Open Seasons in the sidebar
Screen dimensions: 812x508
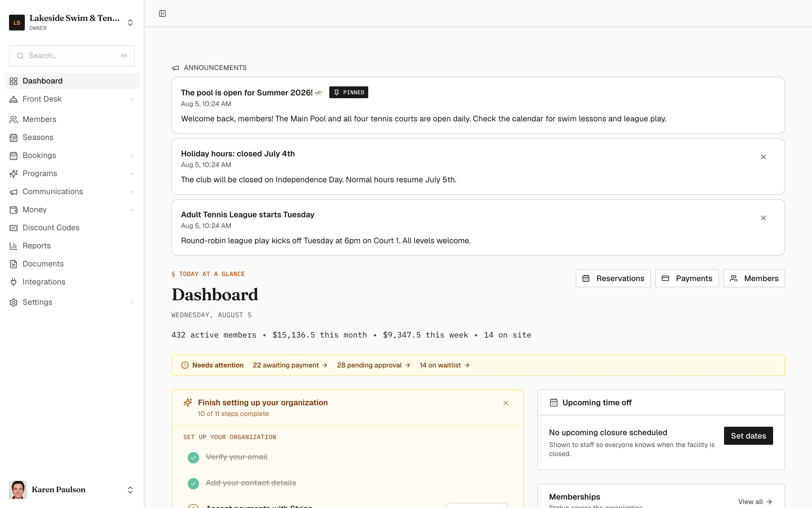pos(72,137)
